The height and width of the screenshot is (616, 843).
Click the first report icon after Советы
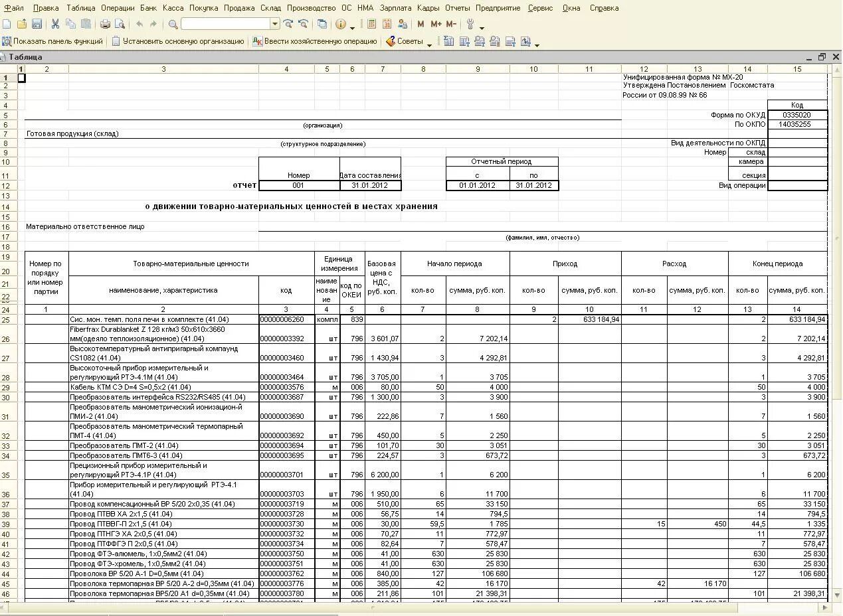[x=448, y=41]
